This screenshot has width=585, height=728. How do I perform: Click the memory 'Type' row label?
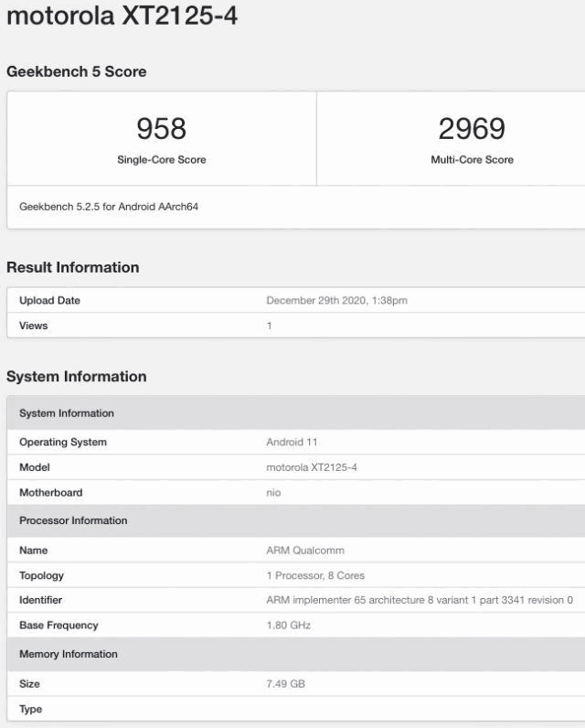30,710
